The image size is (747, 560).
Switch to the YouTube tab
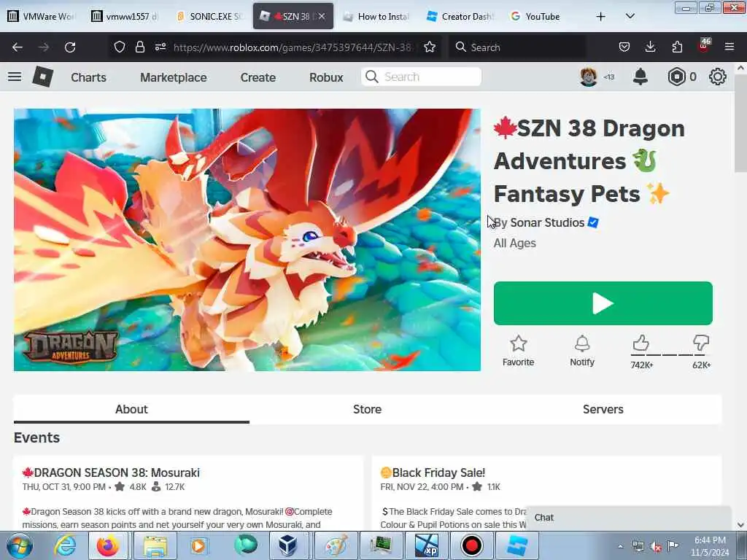pos(544,16)
